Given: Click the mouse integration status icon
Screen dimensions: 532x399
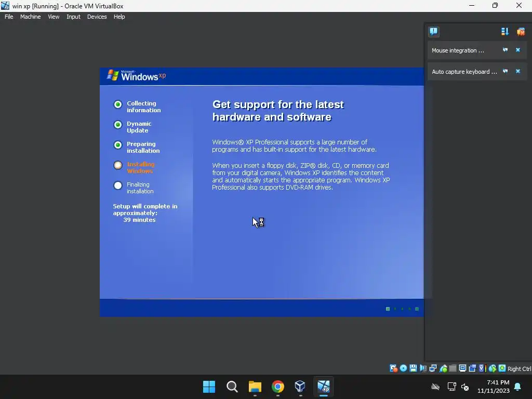Looking at the screenshot, I should [x=493, y=368].
